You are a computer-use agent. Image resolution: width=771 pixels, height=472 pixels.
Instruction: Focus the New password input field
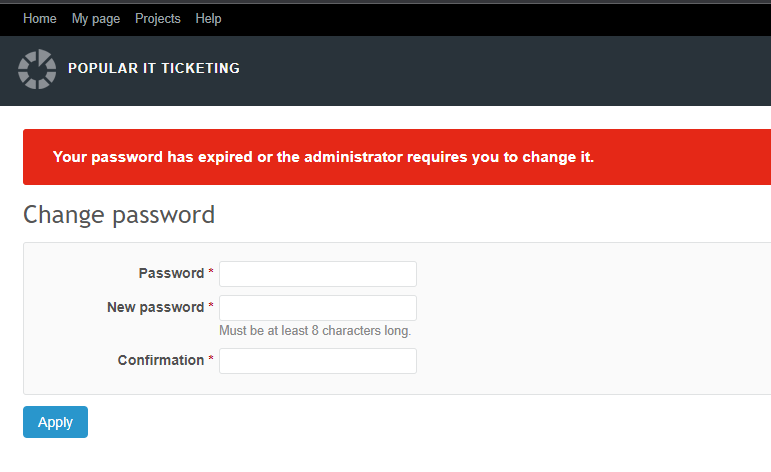pos(318,308)
